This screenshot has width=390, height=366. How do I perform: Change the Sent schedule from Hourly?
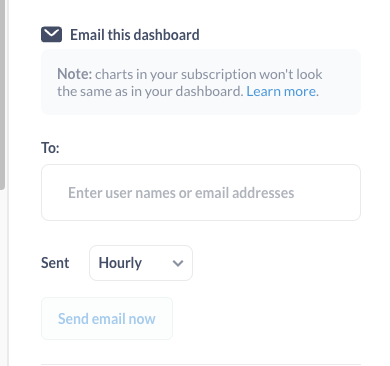pyautogui.click(x=141, y=263)
